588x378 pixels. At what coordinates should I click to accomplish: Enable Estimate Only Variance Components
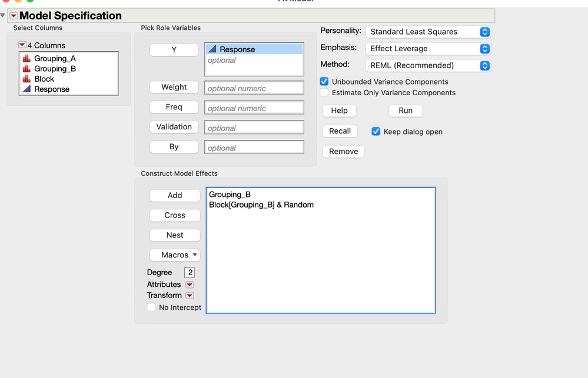[324, 92]
